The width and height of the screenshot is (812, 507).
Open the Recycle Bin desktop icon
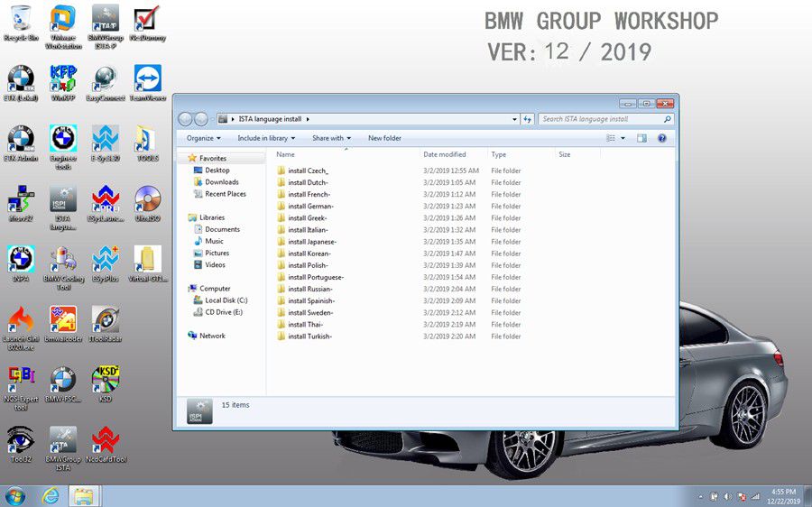(21, 23)
